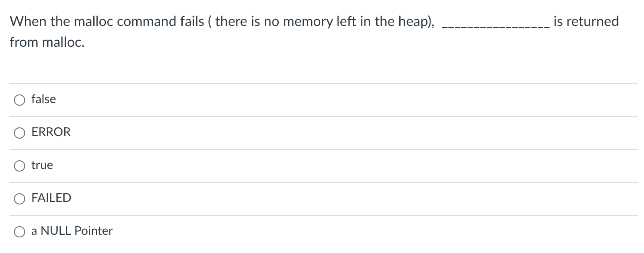Pick the "FAILED" radio button
644x253 pixels.
point(20,199)
